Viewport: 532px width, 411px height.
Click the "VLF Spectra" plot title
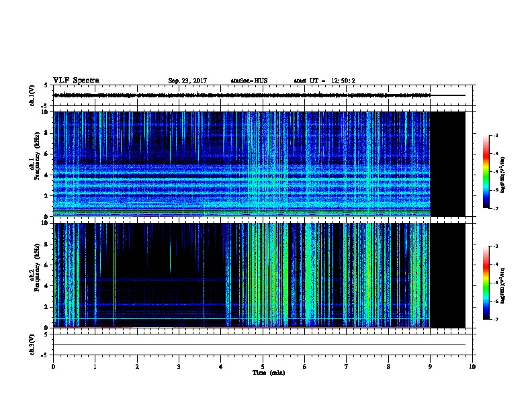pyautogui.click(x=76, y=81)
